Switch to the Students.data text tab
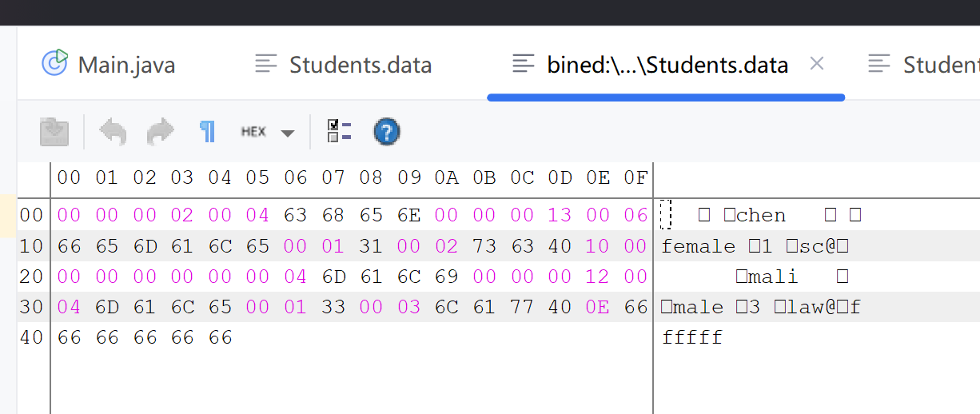The width and height of the screenshot is (980, 414). point(360,65)
